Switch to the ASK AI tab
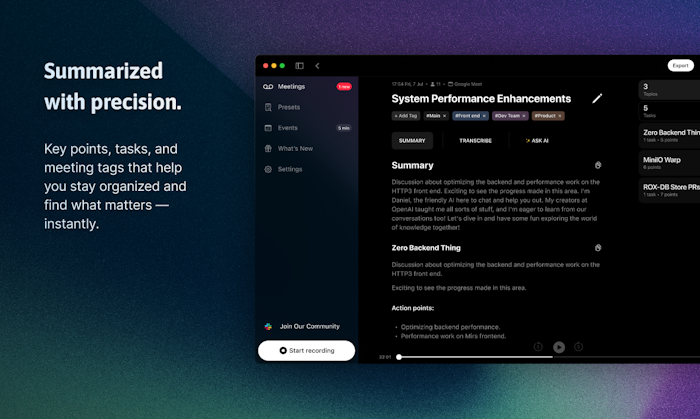 coord(537,141)
